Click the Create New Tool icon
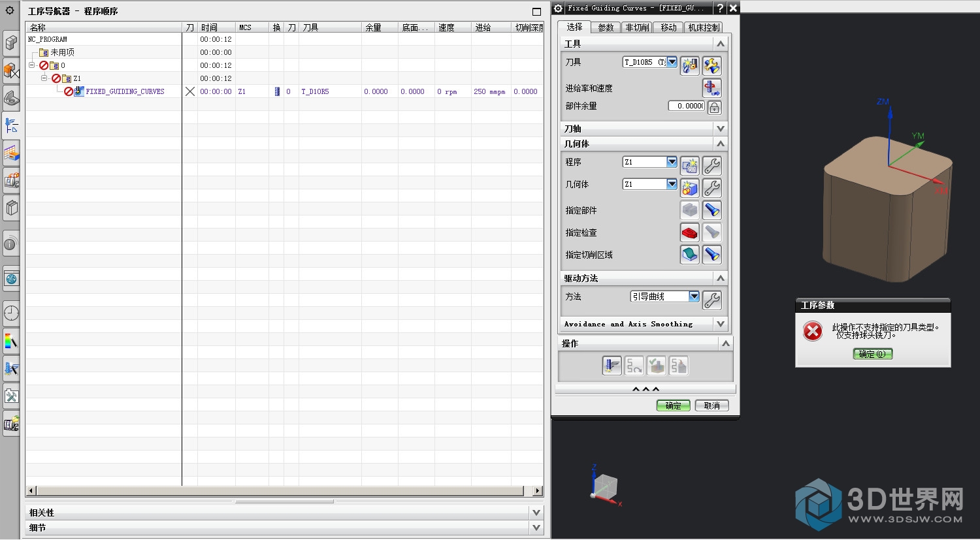 point(690,65)
